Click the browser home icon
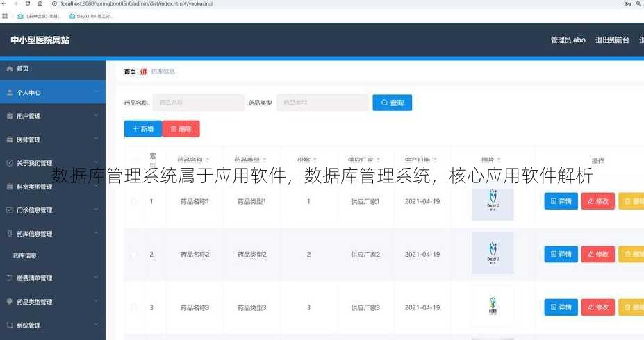Image resolution: width=644 pixels, height=340 pixels. (40, 3)
